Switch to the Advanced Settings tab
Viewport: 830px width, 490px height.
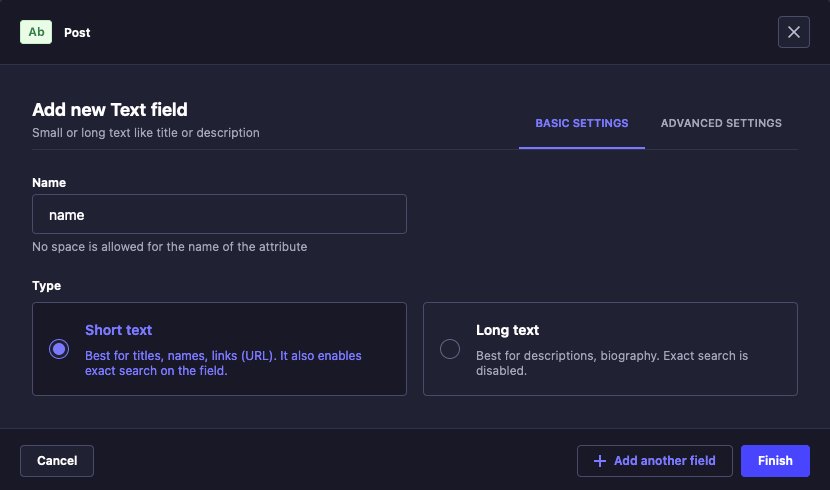[721, 123]
